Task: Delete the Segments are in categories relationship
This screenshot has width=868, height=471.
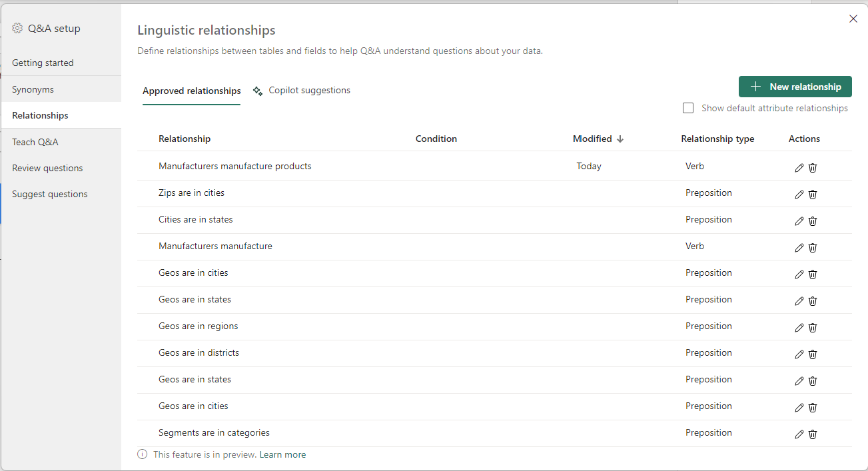Action: (x=813, y=434)
